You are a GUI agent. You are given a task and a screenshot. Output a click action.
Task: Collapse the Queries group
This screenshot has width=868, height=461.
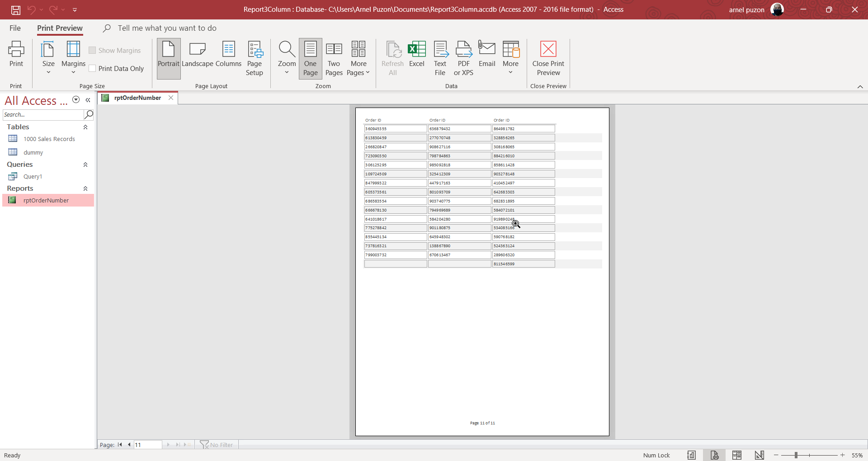(85, 165)
